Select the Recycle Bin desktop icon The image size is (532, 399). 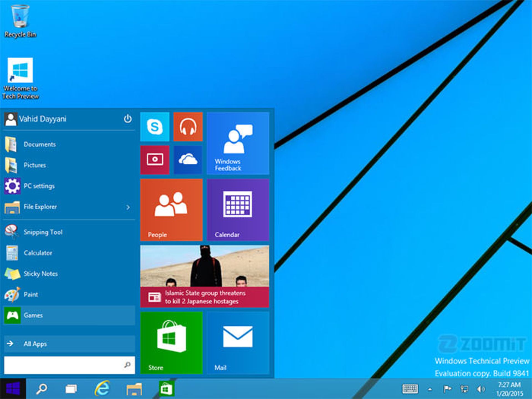click(x=20, y=21)
